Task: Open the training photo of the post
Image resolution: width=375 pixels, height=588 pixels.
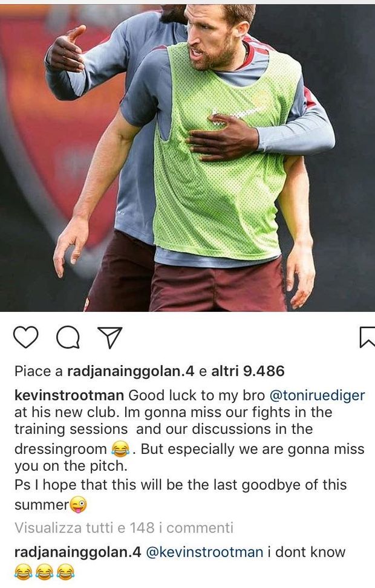Action: (x=187, y=158)
